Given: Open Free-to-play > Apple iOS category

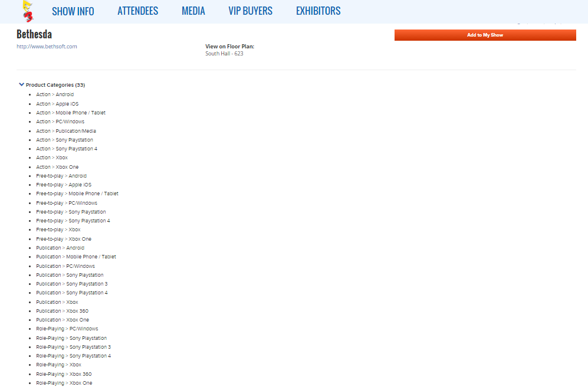Looking at the screenshot, I should click(x=64, y=185).
